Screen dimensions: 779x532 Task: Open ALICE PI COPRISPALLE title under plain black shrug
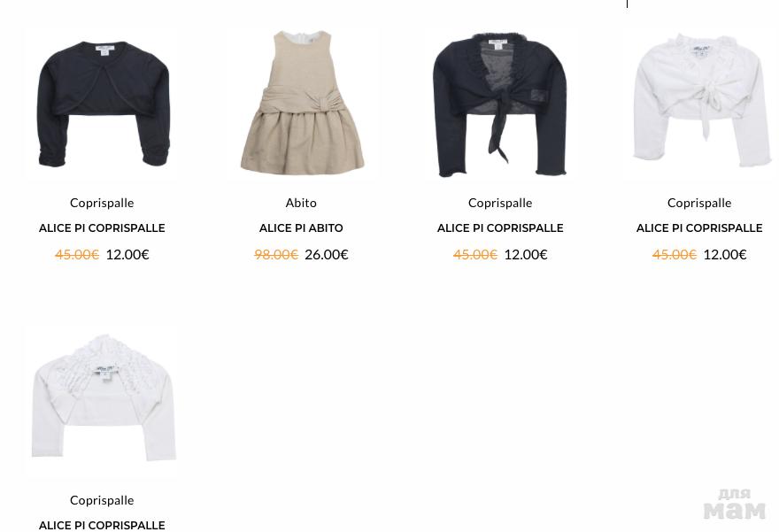pos(102,228)
